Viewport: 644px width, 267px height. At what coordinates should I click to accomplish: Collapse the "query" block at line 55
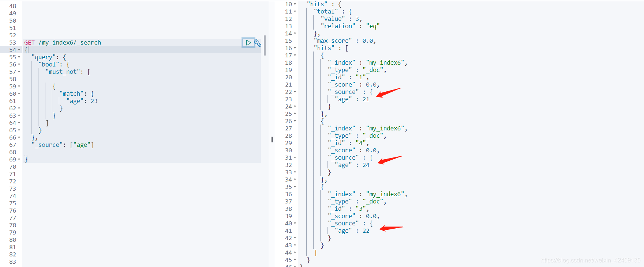[x=19, y=57]
